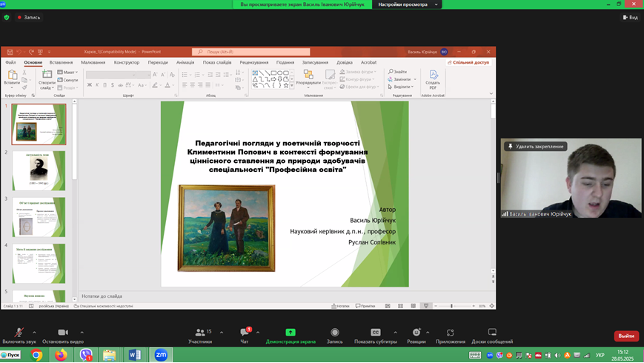The height and width of the screenshot is (363, 644).
Task: Click the Zoom record icon
Action: (x=335, y=332)
